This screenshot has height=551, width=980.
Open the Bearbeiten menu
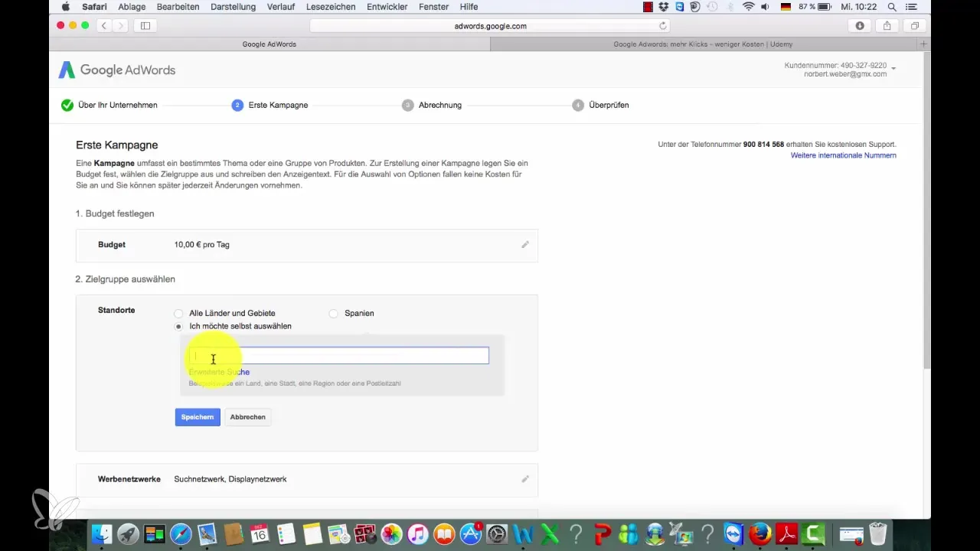point(178,7)
